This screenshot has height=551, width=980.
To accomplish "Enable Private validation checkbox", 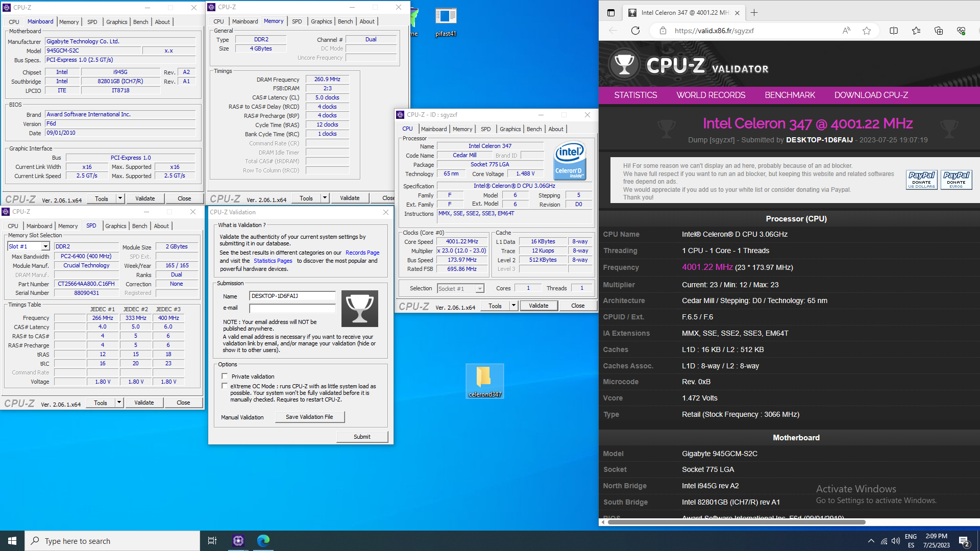I will (x=225, y=376).
